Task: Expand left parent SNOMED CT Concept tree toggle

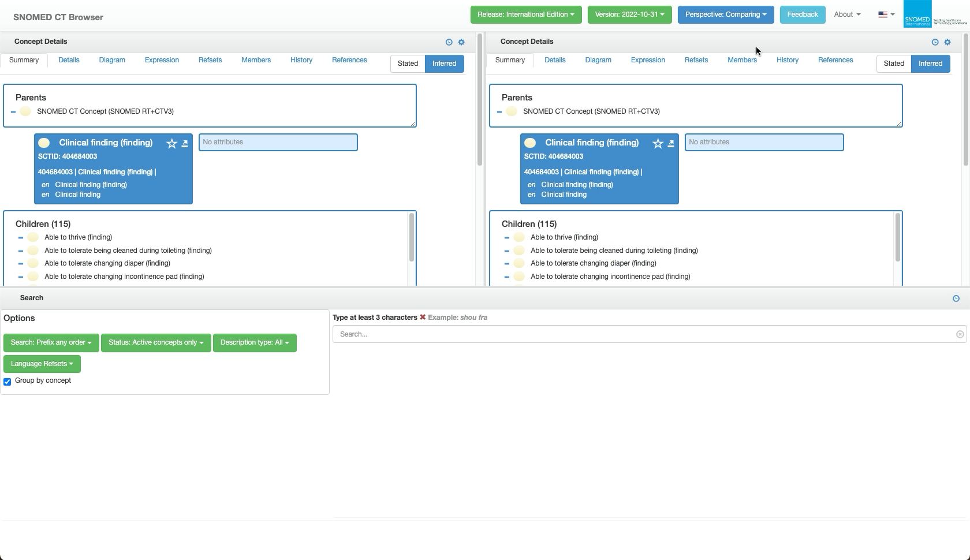Action: (13, 111)
